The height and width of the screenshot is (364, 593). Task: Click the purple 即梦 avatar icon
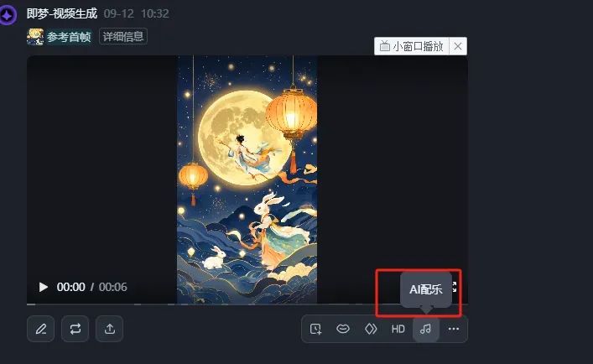click(8, 15)
